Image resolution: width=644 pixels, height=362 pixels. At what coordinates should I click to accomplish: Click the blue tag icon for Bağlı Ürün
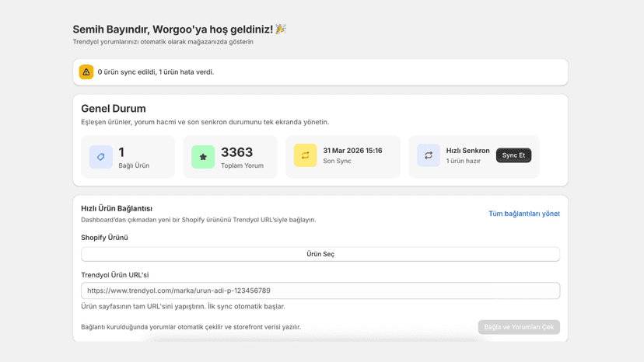[101, 157]
